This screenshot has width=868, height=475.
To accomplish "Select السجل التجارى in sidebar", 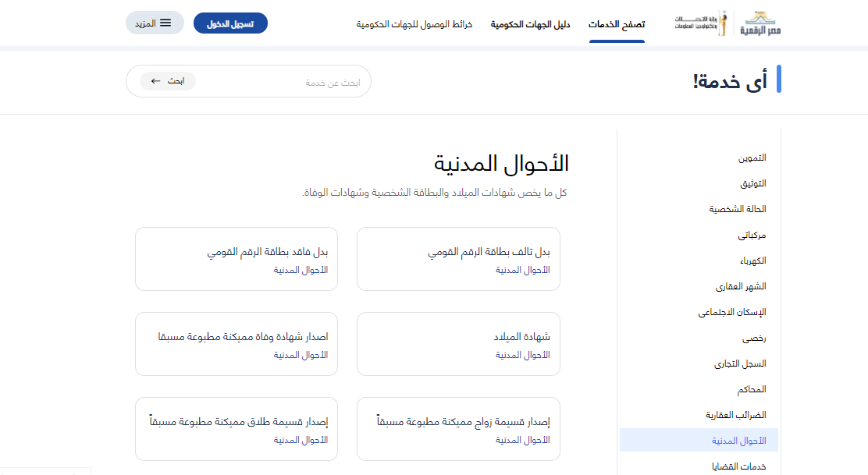I will tap(740, 363).
